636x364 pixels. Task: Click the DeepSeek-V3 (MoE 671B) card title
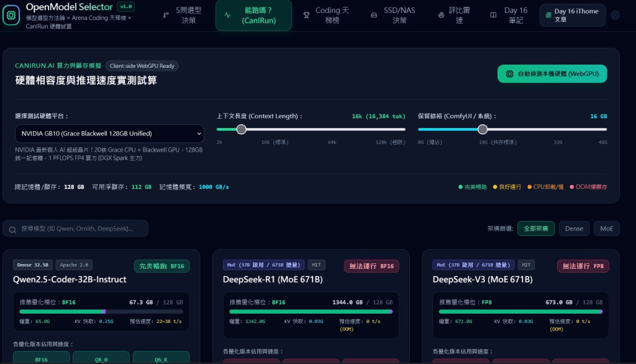point(482,279)
